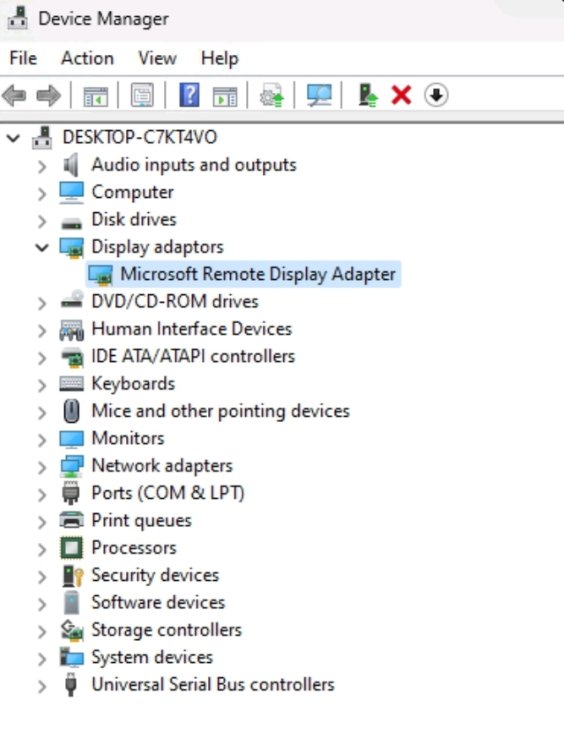Open the View menu

tap(157, 58)
